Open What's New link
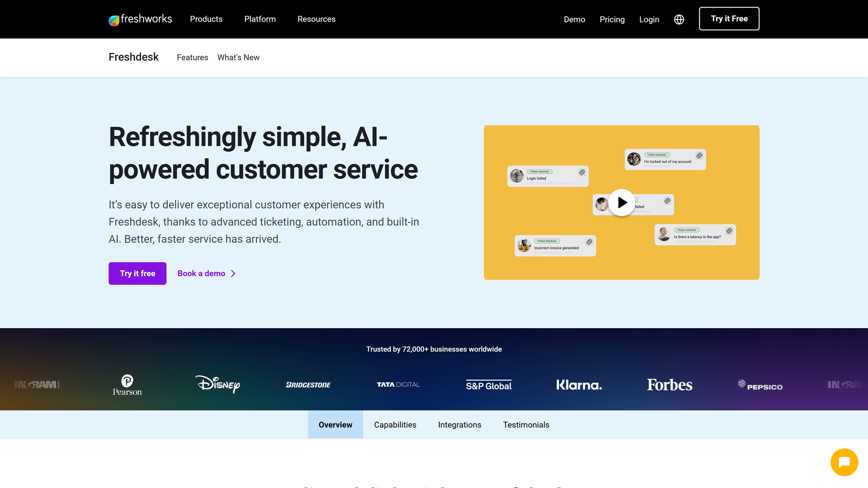Viewport: 868px width, 488px height. point(238,57)
